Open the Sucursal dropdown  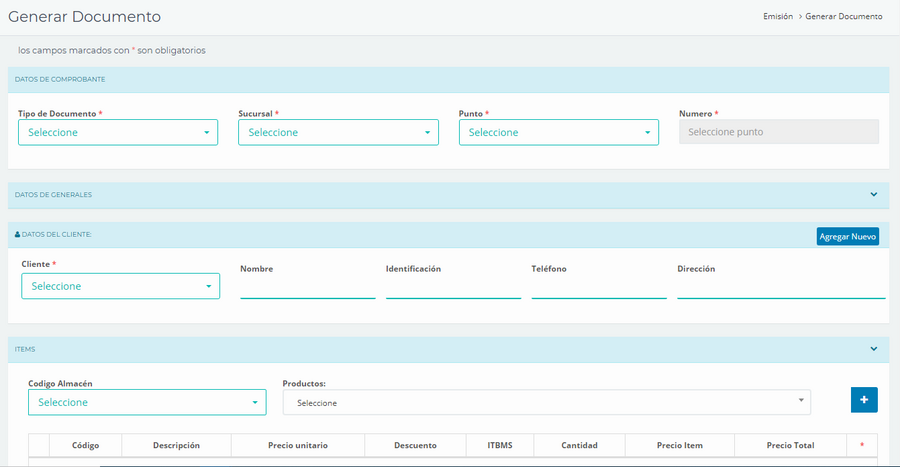tap(338, 133)
